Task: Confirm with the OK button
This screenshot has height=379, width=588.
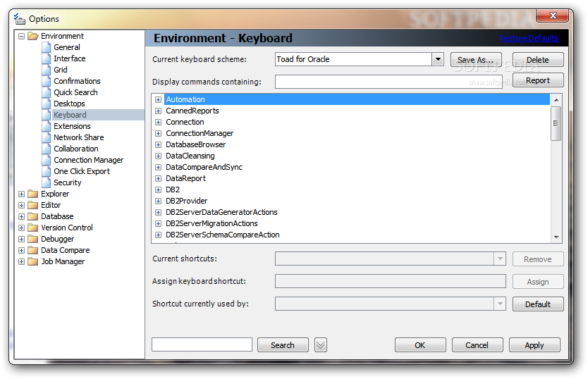Action: click(420, 345)
